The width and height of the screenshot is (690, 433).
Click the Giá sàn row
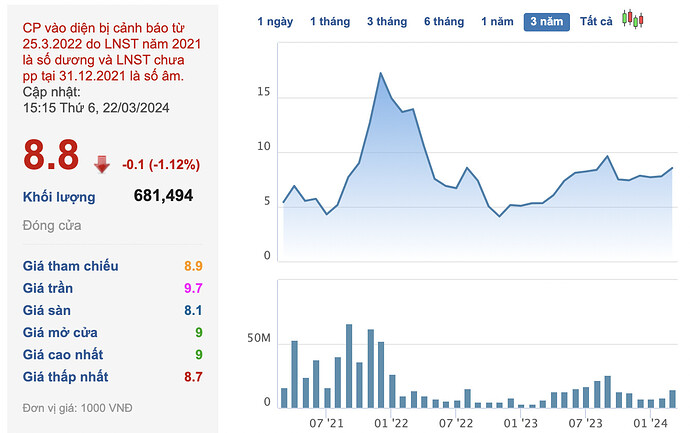(x=113, y=310)
